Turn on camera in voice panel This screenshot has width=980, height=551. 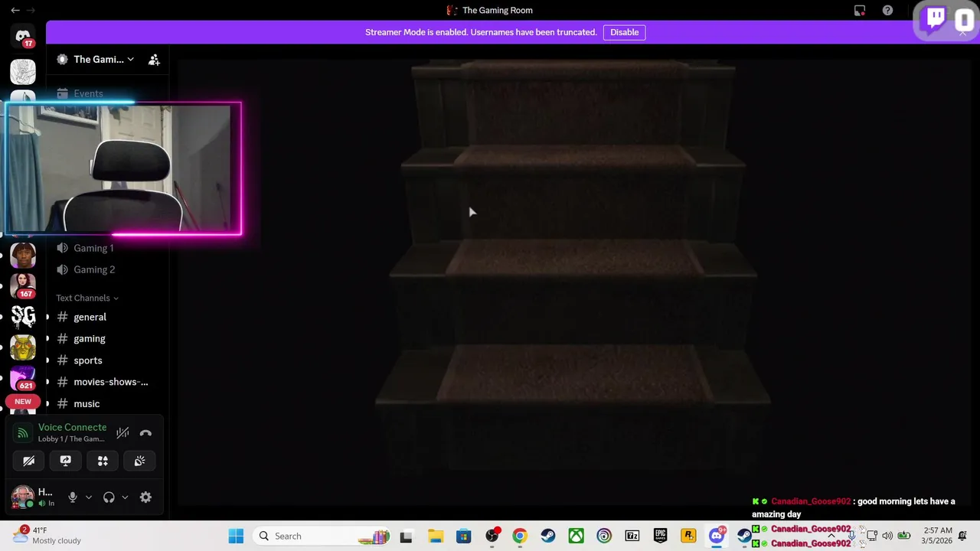[28, 461]
